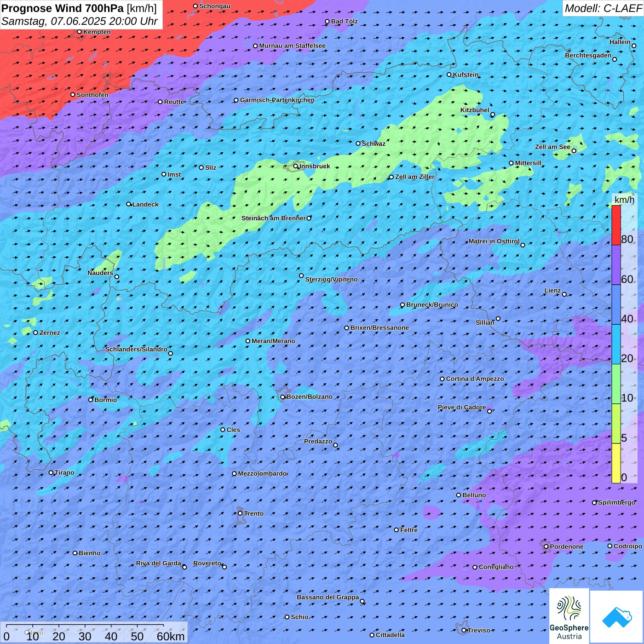Click the 'Conegliano' label
The width and height of the screenshot is (644, 644).
[x=496, y=567]
